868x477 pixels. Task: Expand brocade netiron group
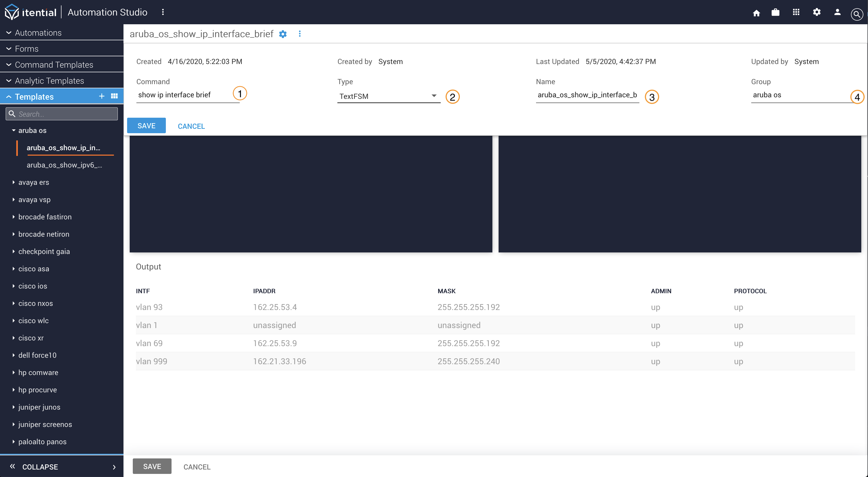coord(13,234)
